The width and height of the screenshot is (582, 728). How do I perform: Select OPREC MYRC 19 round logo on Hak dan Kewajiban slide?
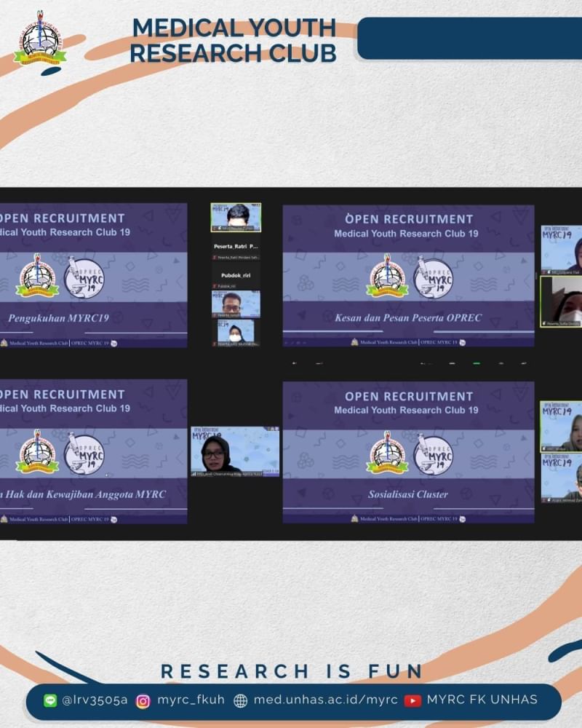84,454
